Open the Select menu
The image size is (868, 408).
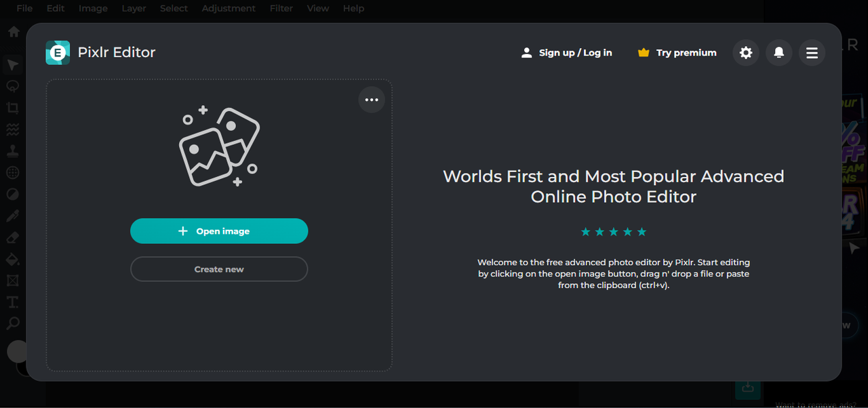[174, 8]
